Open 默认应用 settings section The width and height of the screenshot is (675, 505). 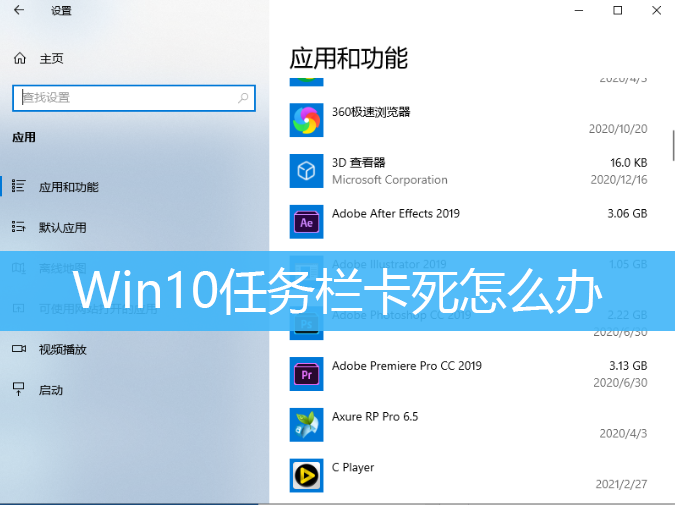(x=62, y=227)
